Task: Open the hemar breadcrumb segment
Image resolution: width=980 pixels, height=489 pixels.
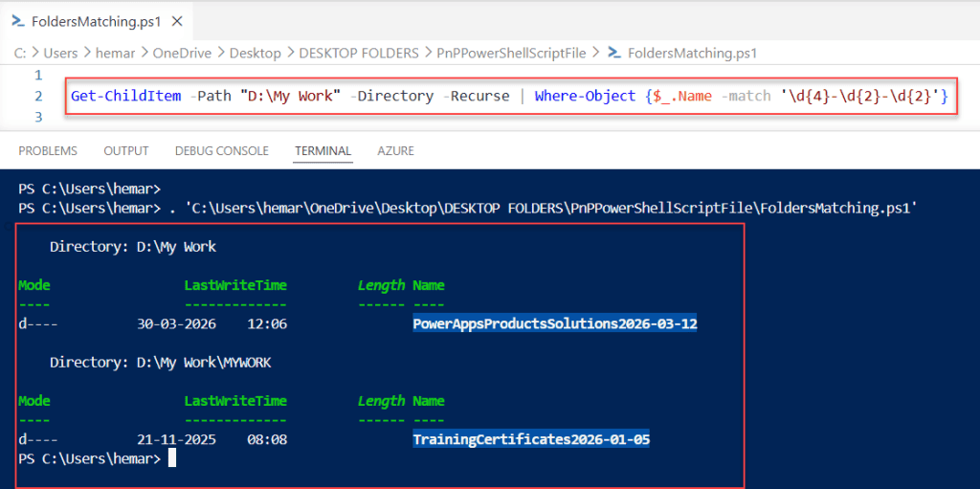Action: 115,54
